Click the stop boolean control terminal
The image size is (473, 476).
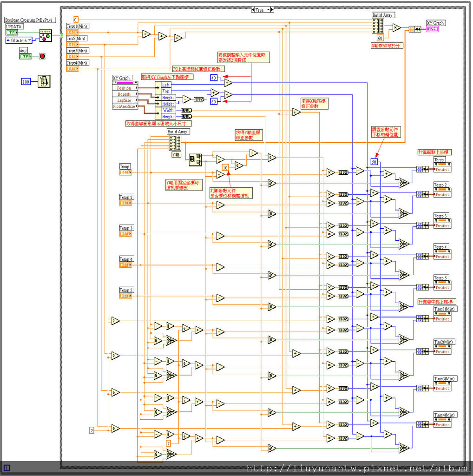(x=25, y=56)
